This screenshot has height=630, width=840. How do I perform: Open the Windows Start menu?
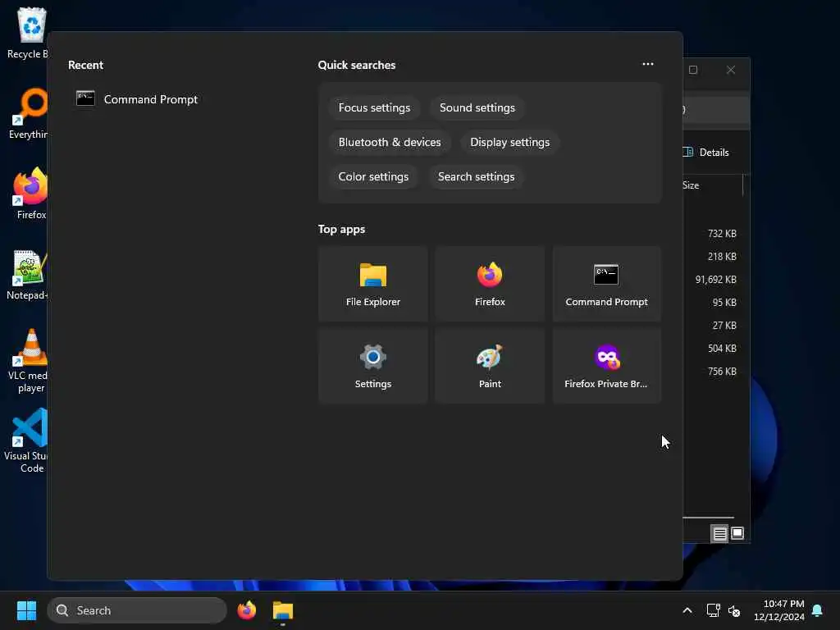tap(26, 610)
